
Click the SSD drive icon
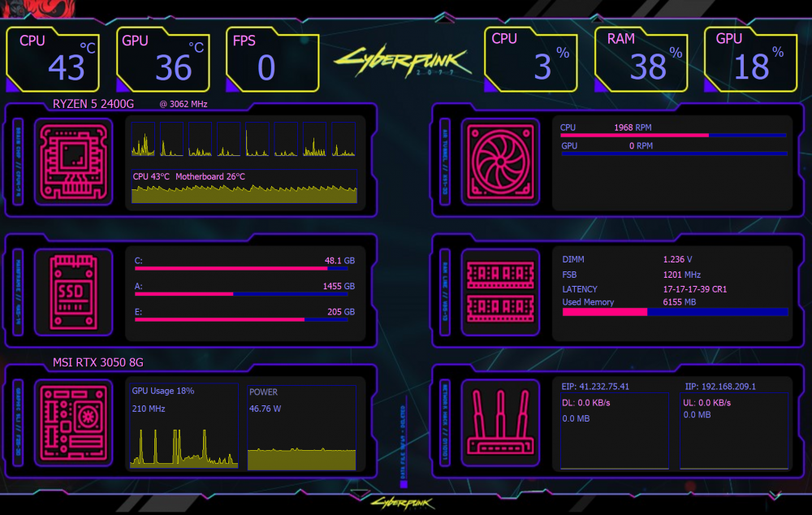click(x=74, y=291)
